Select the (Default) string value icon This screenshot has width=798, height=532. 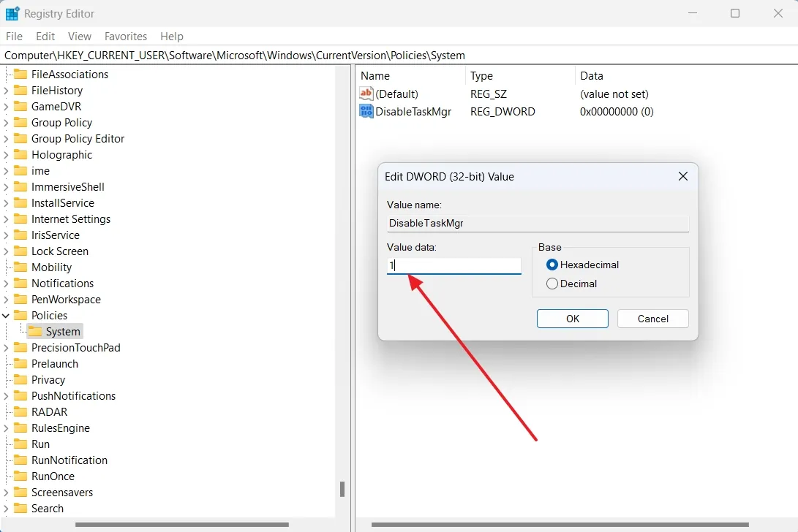[x=366, y=94]
